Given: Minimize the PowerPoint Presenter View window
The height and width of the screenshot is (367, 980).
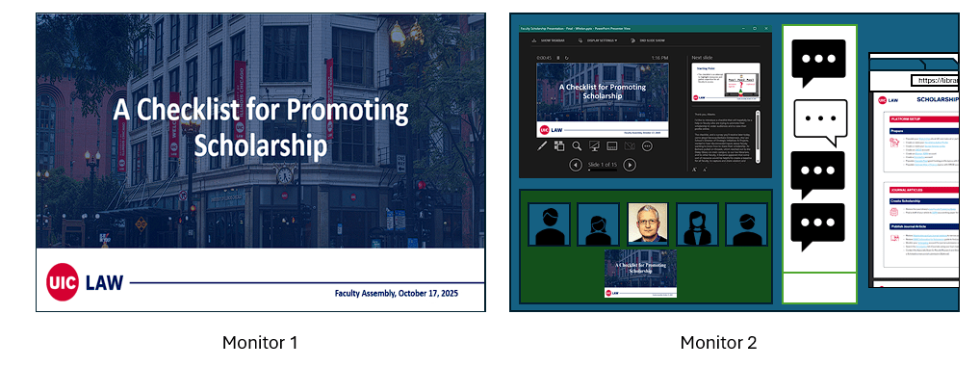Looking at the screenshot, I should click(744, 28).
